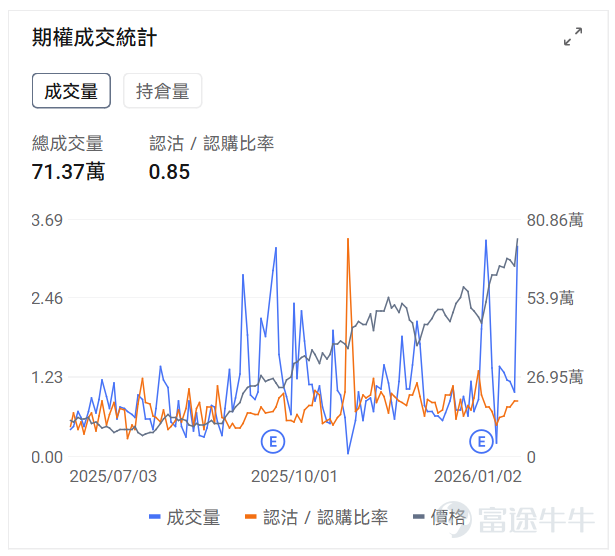Click the 1.23 left axis label
Viewport: 615px width, 556px height.
(x=47, y=377)
